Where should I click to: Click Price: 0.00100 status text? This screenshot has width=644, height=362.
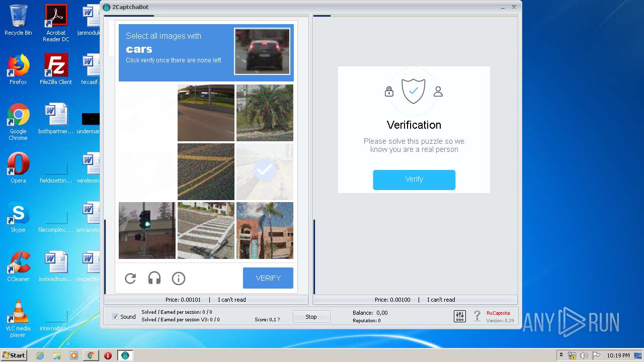click(x=392, y=300)
